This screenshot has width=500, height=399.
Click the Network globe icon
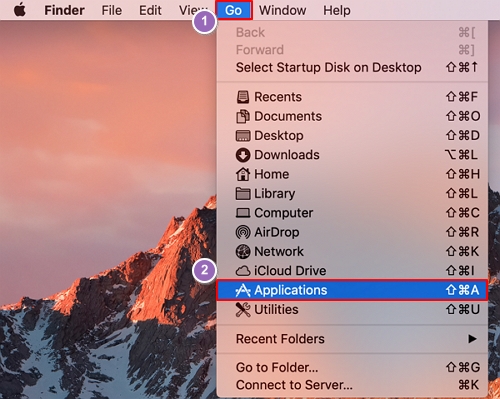click(243, 252)
